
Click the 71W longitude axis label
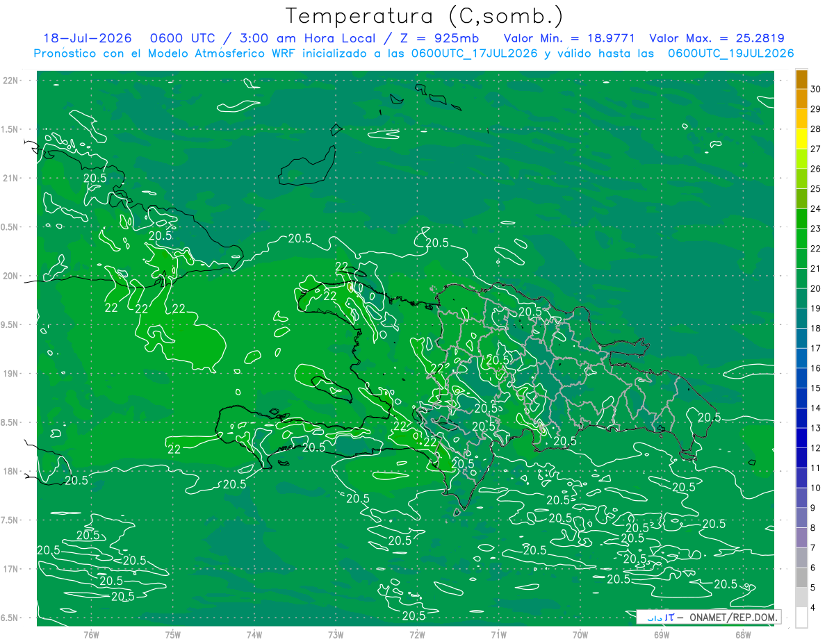point(498,635)
